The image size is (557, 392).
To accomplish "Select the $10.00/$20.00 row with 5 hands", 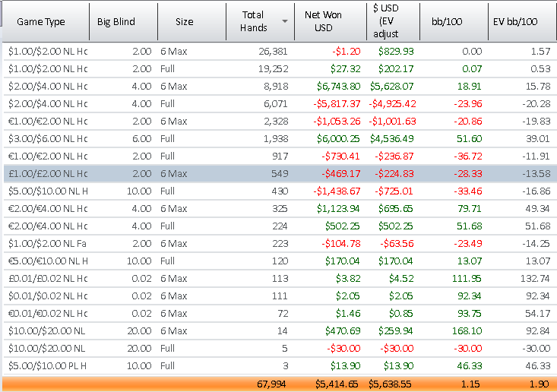I will tap(280, 349).
